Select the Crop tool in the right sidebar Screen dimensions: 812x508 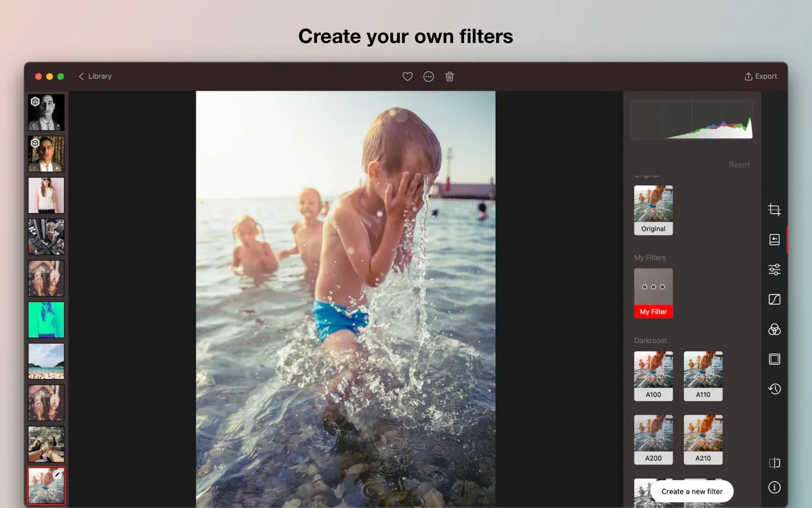pos(774,209)
